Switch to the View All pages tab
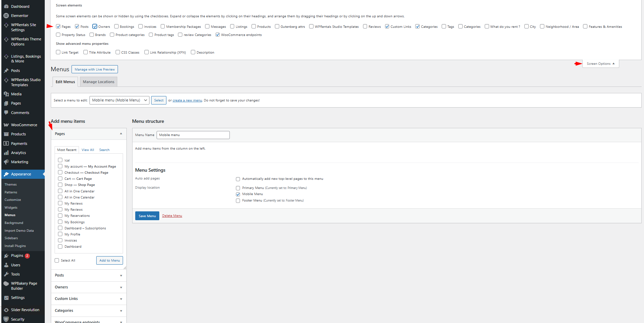644x323 pixels. tap(88, 150)
